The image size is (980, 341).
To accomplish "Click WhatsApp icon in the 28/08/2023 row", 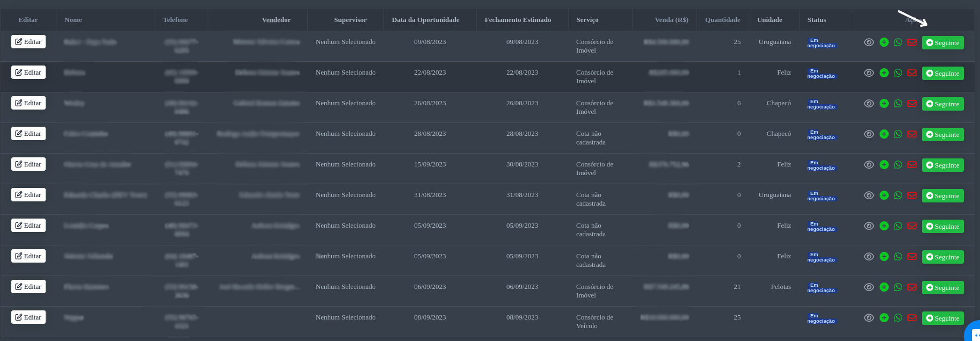I will pos(898,134).
